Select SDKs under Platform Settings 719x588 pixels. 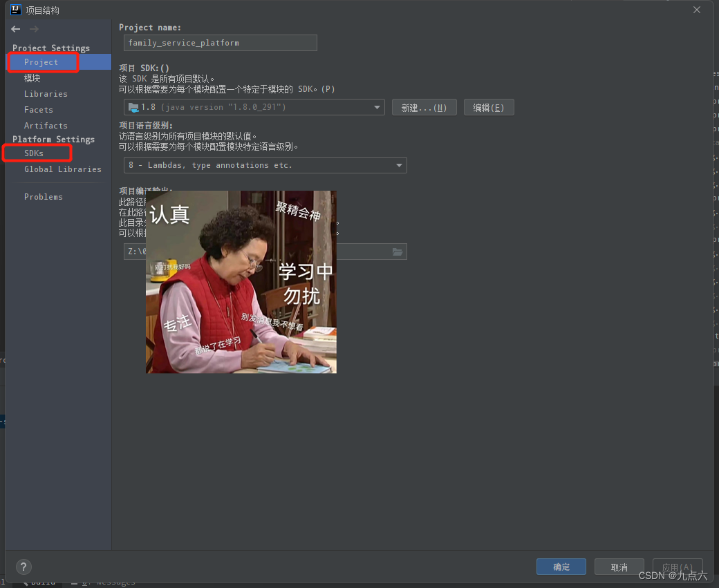[33, 153]
